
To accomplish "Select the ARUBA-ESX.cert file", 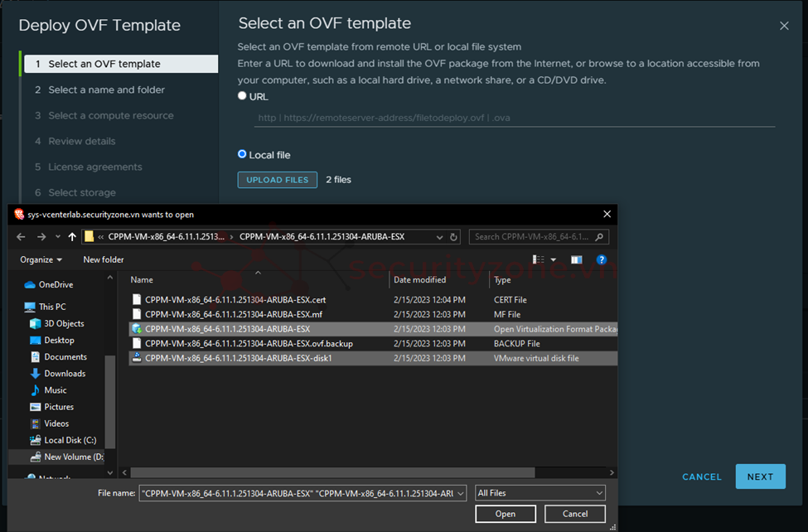I will tap(373, 299).
